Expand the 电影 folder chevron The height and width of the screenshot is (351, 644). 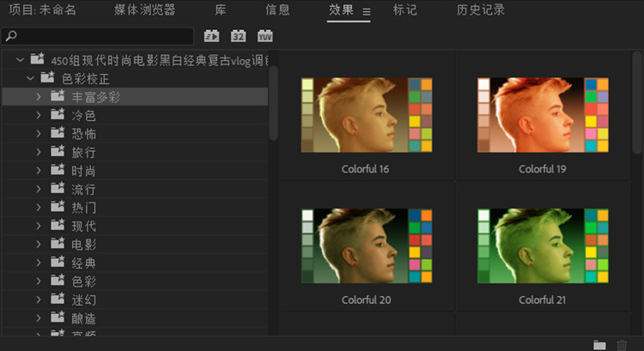pyautogui.click(x=38, y=245)
